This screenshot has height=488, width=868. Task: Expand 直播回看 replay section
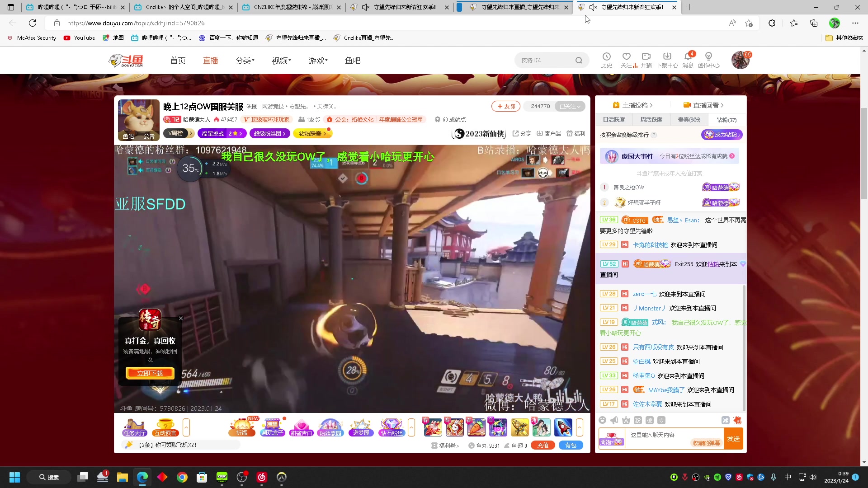(703, 105)
